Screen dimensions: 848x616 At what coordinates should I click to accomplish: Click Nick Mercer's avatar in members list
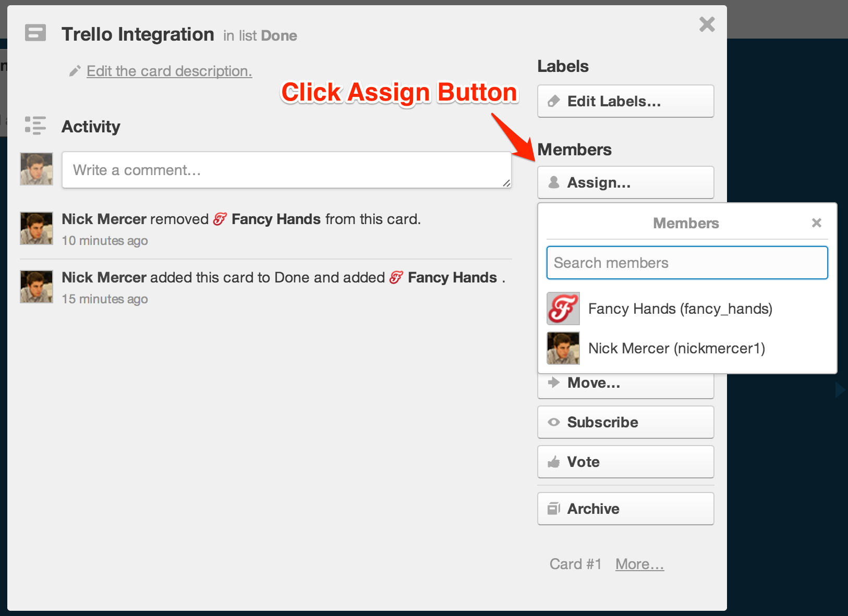[x=563, y=348]
